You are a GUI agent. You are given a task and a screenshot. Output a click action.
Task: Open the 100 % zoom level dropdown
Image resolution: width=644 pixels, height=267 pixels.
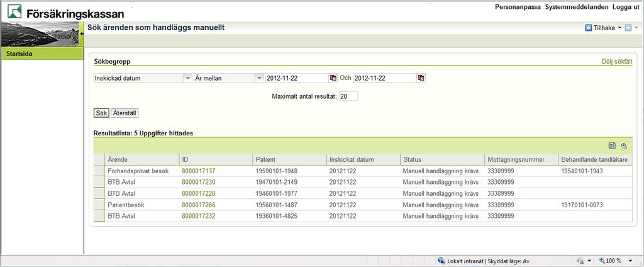(x=630, y=261)
